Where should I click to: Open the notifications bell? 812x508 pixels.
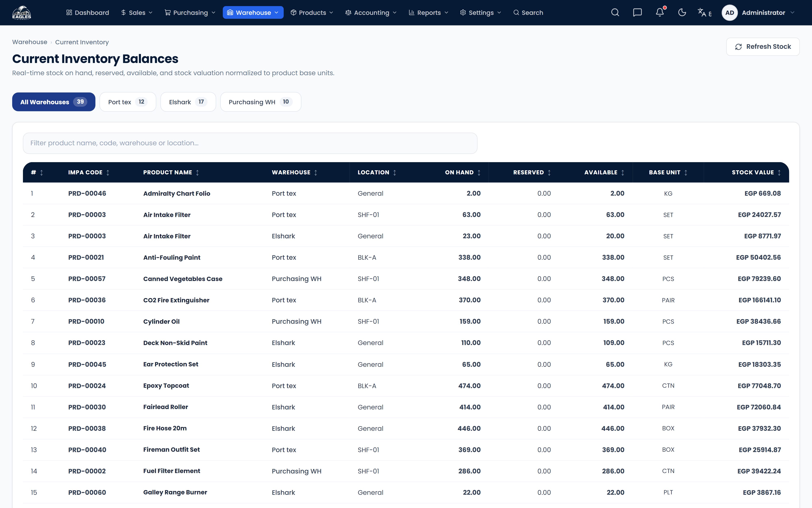click(x=660, y=13)
